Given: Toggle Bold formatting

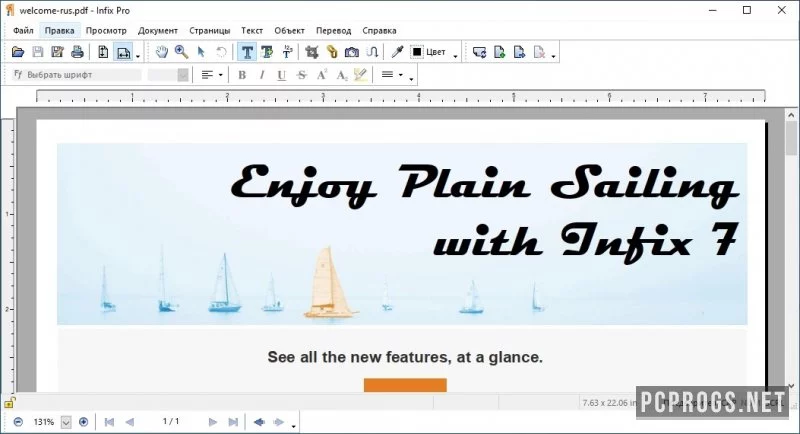Looking at the screenshot, I should (242, 75).
